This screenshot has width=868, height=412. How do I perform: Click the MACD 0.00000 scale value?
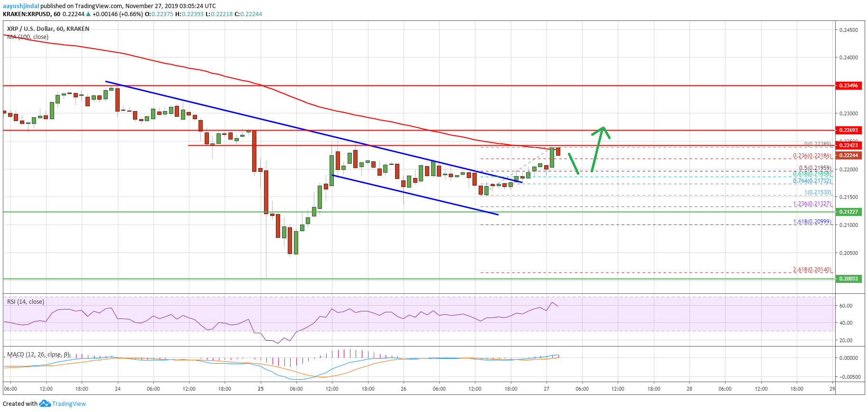(x=849, y=358)
